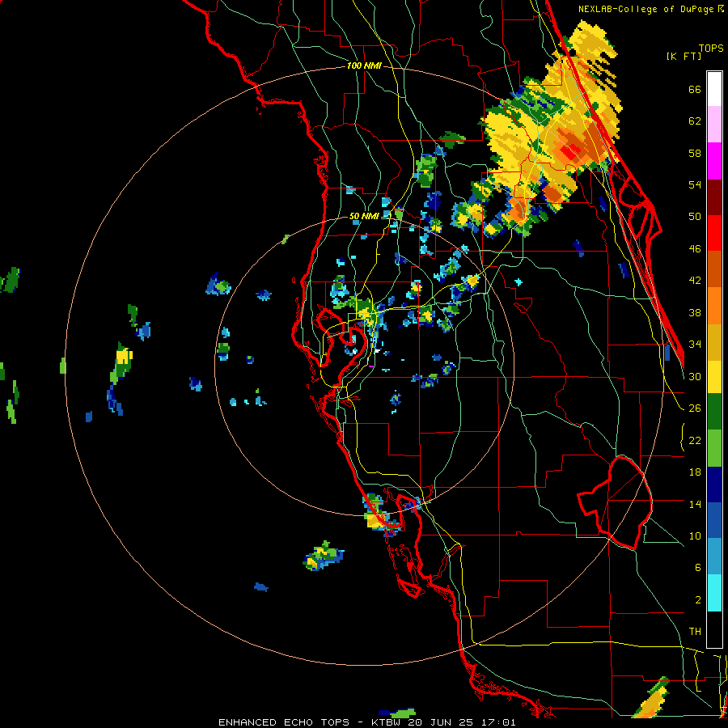Click the [K FT] units label
This screenshot has width=728, height=728.
684,56
